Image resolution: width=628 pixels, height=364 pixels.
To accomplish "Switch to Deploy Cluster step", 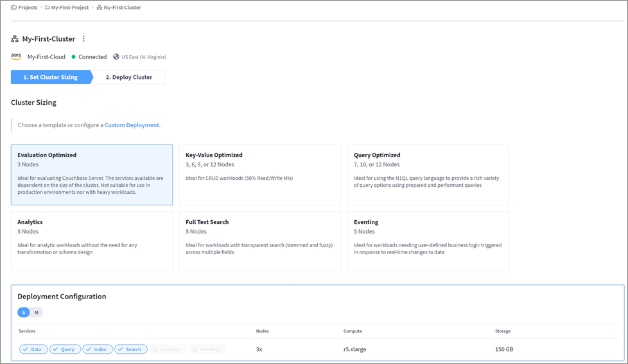I will coord(129,77).
